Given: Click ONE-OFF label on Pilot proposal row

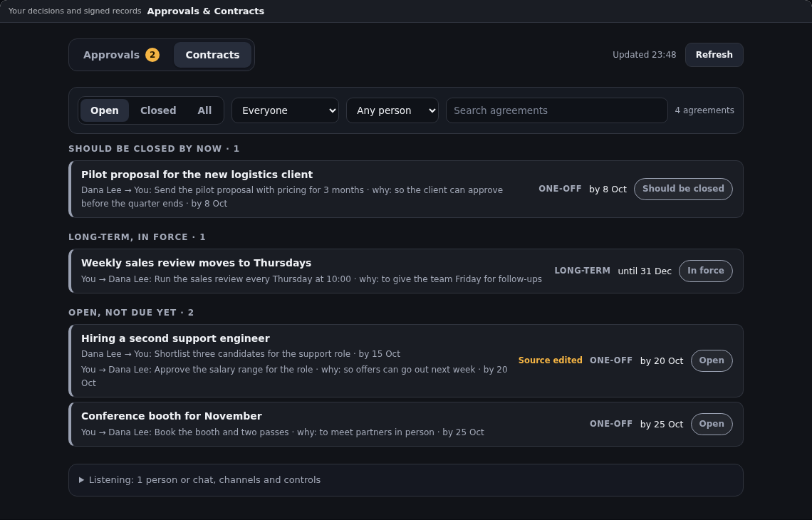Looking at the screenshot, I should click(x=560, y=189).
